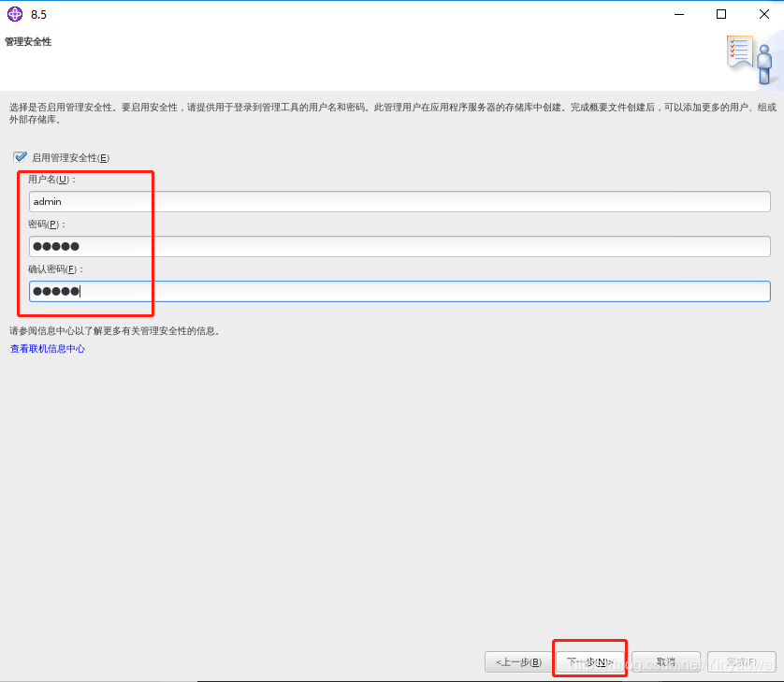Image resolution: width=784 pixels, height=682 pixels.
Task: Click the 用户名(U) label
Action: click(x=51, y=179)
